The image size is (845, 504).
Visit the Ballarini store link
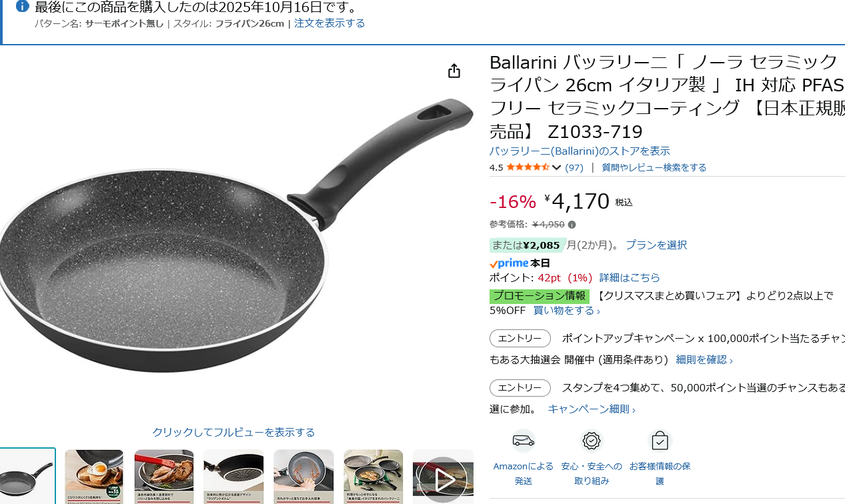pyautogui.click(x=580, y=151)
